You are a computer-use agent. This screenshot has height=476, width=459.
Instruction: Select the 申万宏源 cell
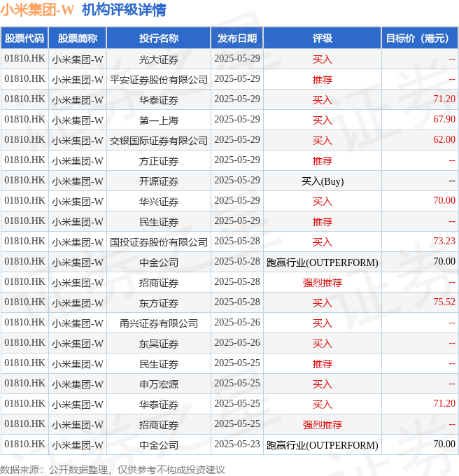tap(159, 384)
